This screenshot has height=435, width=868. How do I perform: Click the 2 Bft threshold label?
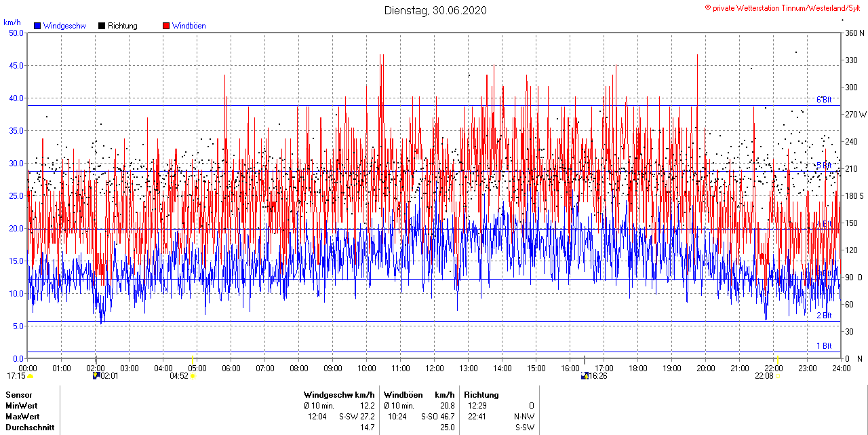pos(824,316)
